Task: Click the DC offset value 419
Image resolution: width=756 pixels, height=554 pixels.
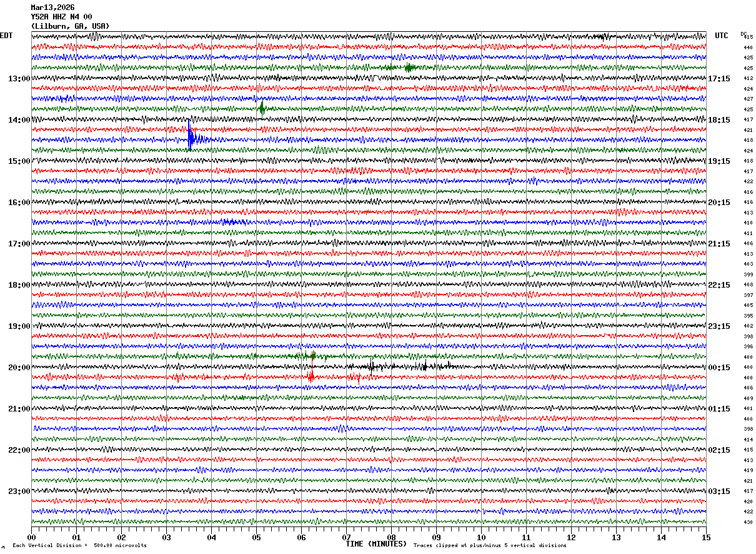Action: coord(748,470)
